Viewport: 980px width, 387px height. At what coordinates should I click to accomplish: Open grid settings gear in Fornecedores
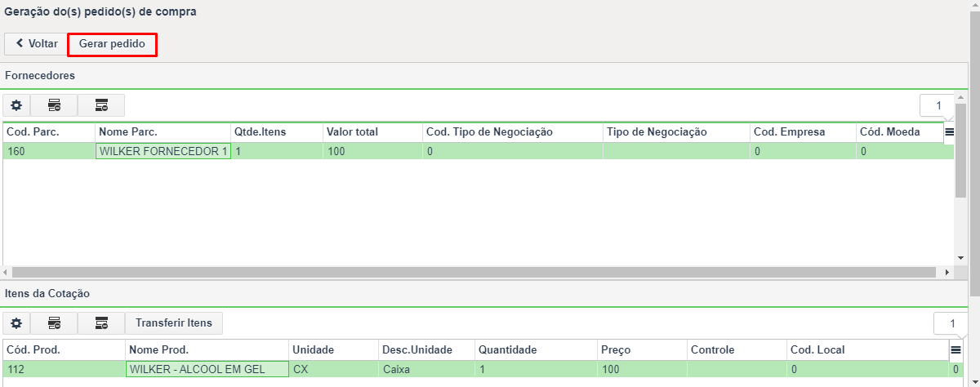point(16,105)
